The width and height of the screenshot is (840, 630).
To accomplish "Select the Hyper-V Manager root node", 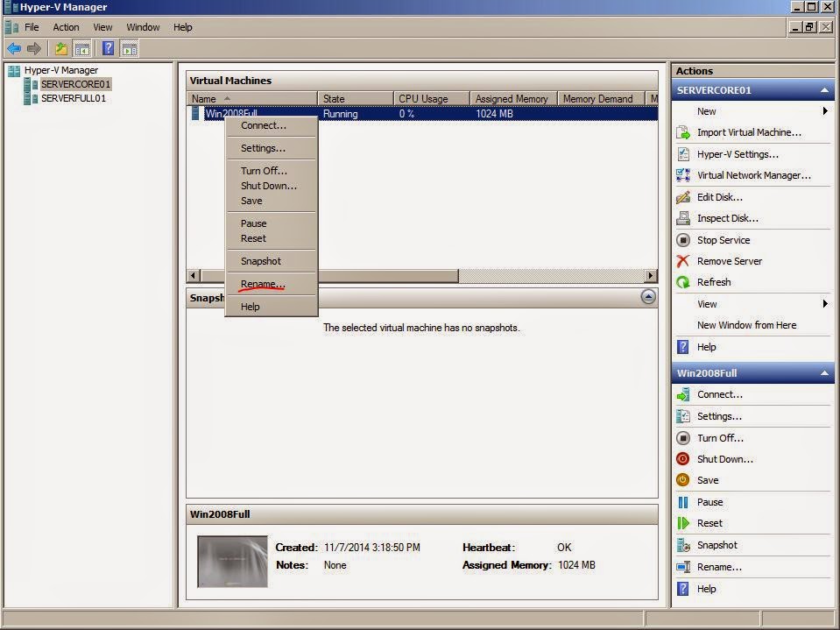I will [x=61, y=70].
